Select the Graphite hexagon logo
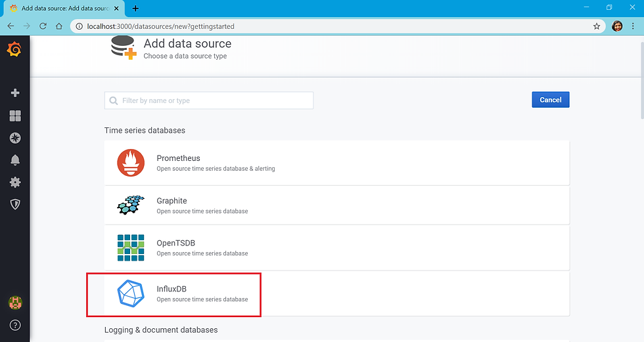Screen dimensions: 644x342 [131, 205]
